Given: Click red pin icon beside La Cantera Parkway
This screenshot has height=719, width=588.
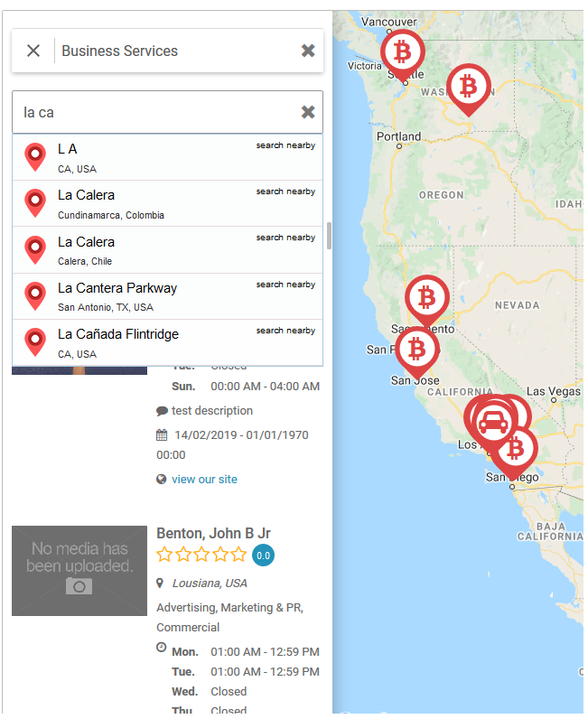Looking at the screenshot, I should click(x=35, y=296).
